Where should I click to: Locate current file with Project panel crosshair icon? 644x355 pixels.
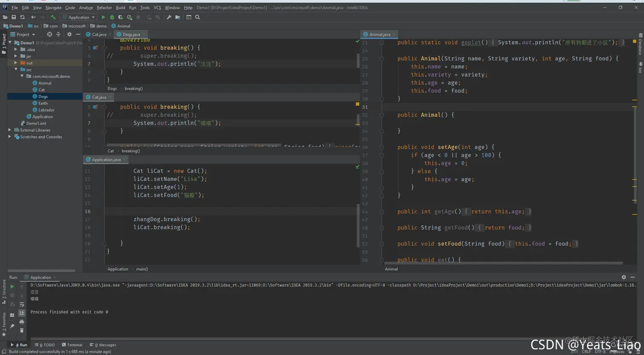[x=49, y=35]
